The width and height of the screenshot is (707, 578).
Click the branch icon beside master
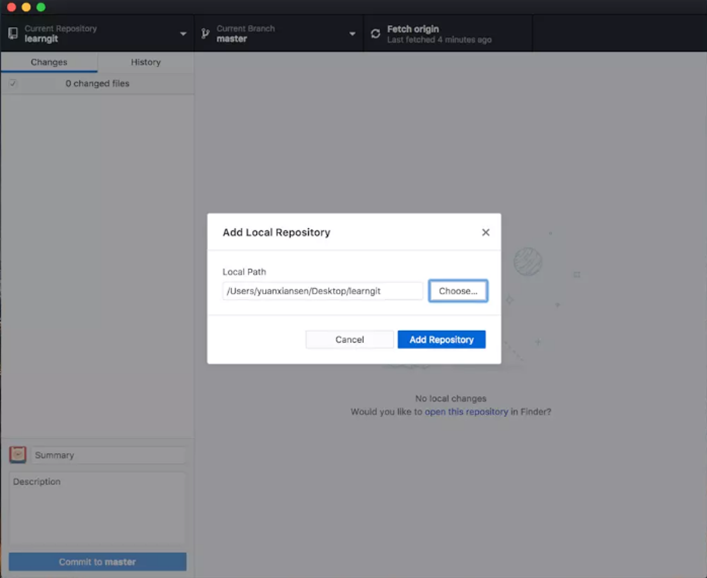(x=206, y=33)
